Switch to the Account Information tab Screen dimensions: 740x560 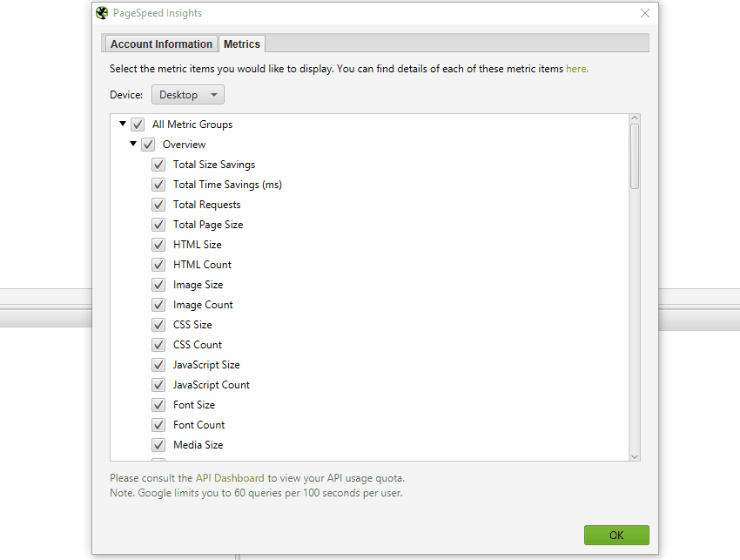point(161,44)
